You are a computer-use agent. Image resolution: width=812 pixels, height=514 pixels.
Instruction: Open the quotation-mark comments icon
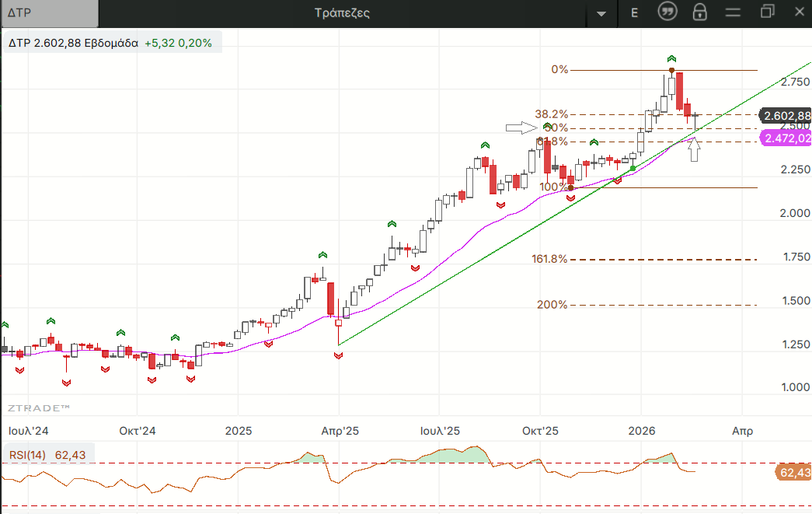667,12
